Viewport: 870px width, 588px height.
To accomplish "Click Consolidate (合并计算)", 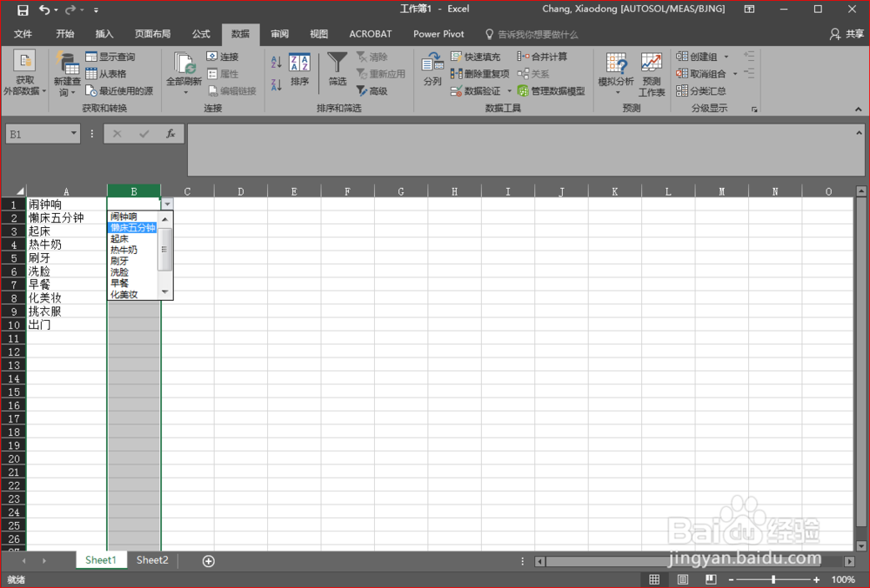I will tap(542, 57).
